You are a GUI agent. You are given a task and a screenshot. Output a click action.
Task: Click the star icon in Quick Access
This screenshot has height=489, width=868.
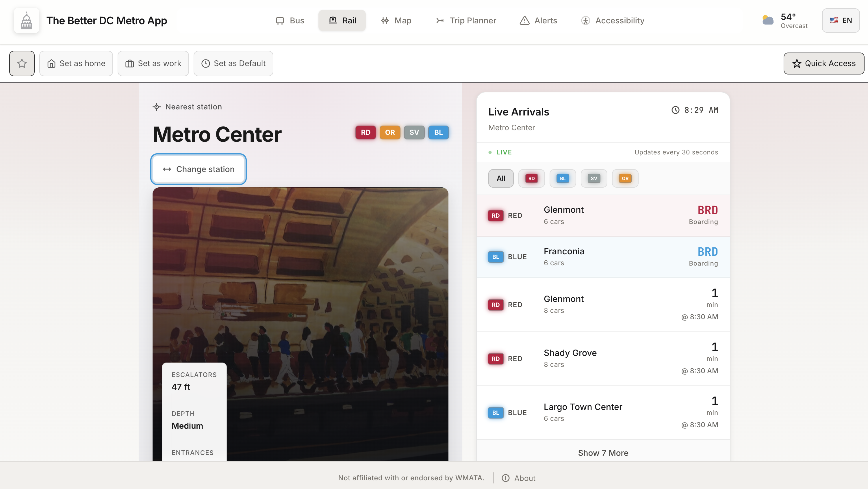point(797,63)
